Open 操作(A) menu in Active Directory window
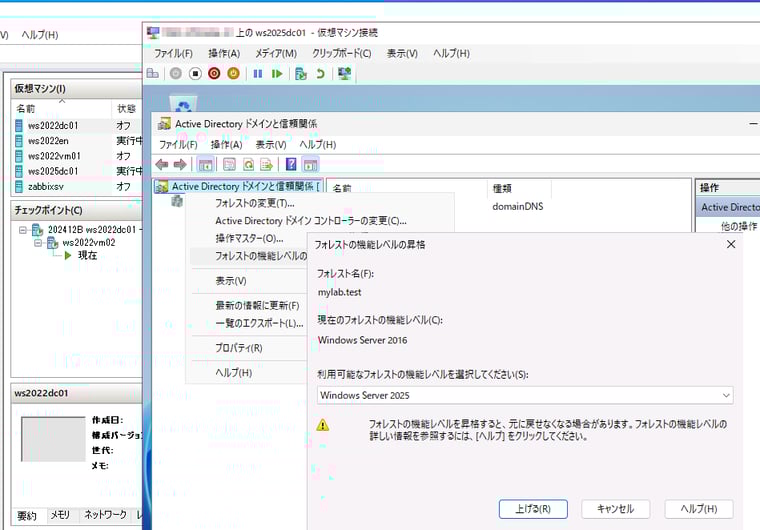 pyautogui.click(x=226, y=145)
